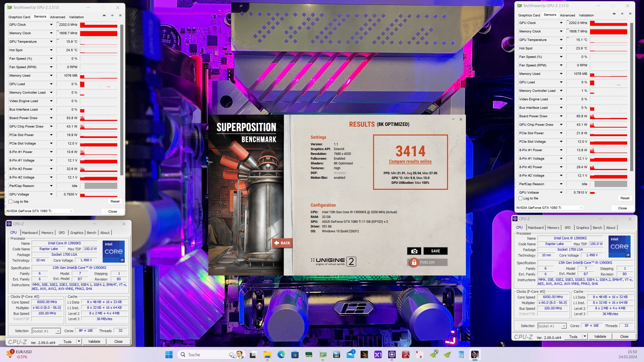Image resolution: width=644 pixels, height=362 pixels.
Task: Click the screenshot camera icon in right GPU-Z
Action: 614,14
